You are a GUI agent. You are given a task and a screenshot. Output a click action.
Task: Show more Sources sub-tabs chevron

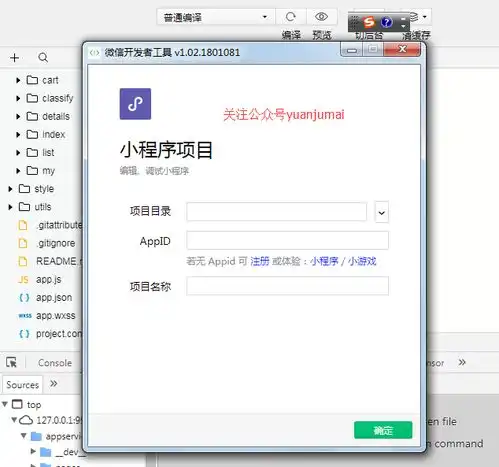coord(54,384)
